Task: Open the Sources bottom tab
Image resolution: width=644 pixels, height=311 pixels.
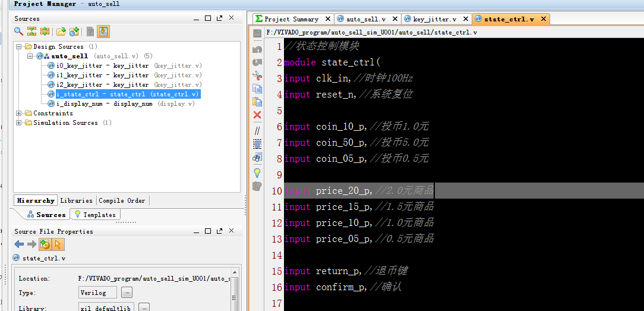Action: tap(46, 215)
